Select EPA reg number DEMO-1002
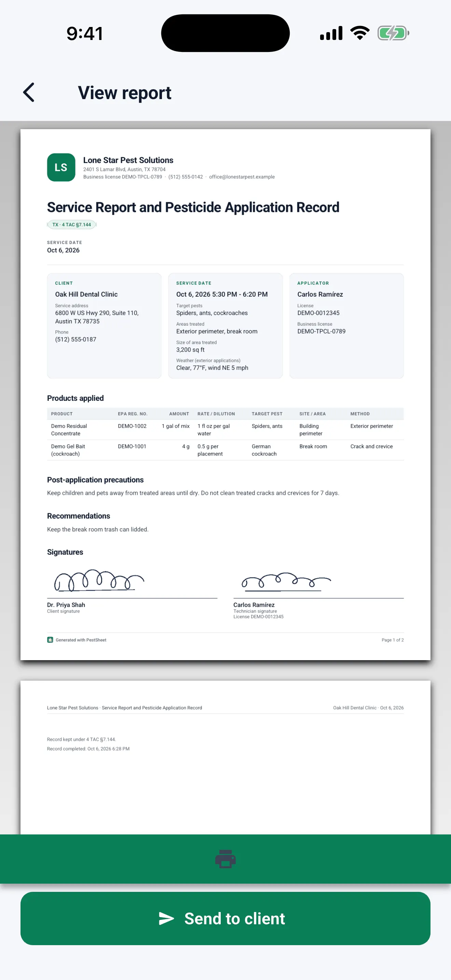451x980 pixels. point(132,426)
